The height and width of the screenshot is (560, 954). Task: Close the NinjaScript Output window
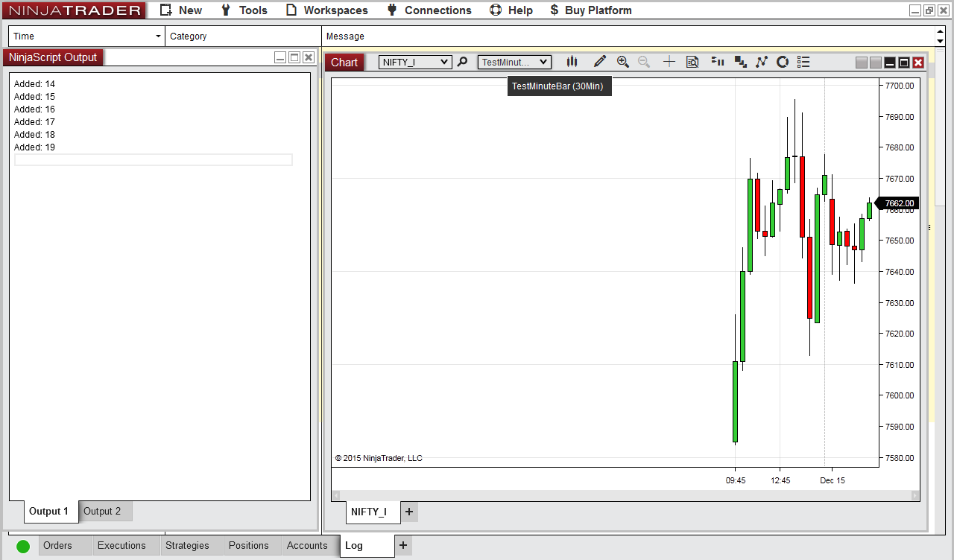[309, 57]
